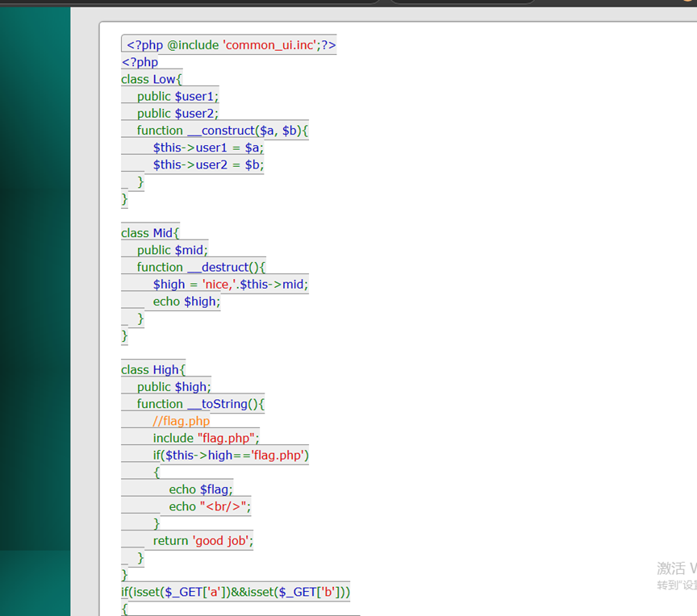The width and height of the screenshot is (697, 616).
Task: Select the "class Mid{" declaration
Action: (x=150, y=233)
